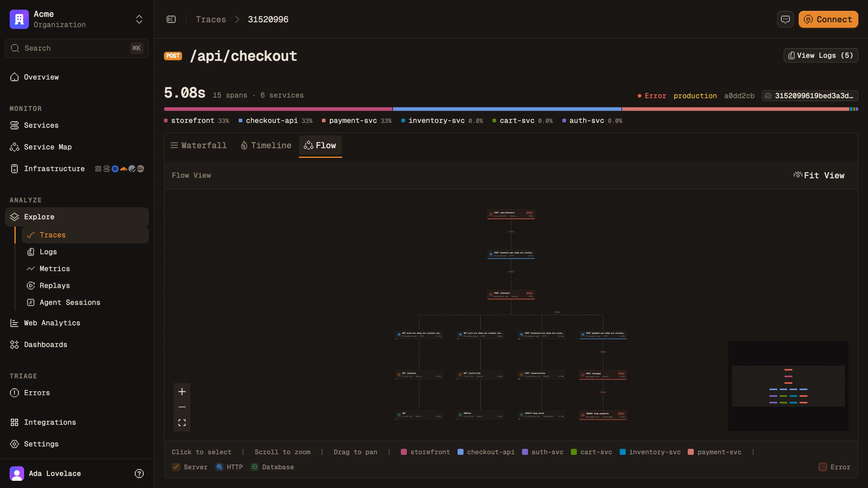The image size is (868, 488).
Task: Select POST /checkout checkout-api node
Action: coord(511,295)
